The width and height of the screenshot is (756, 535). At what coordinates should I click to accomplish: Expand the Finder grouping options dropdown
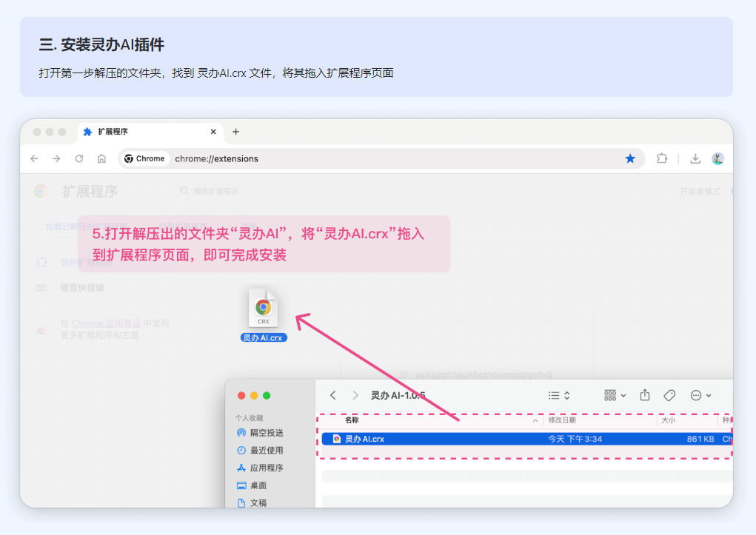coord(615,395)
